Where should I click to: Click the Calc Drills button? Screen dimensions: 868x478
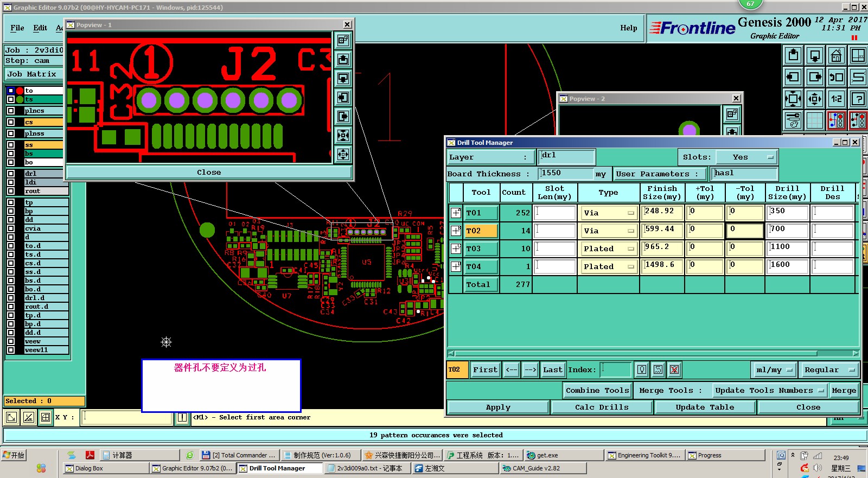[x=602, y=407]
